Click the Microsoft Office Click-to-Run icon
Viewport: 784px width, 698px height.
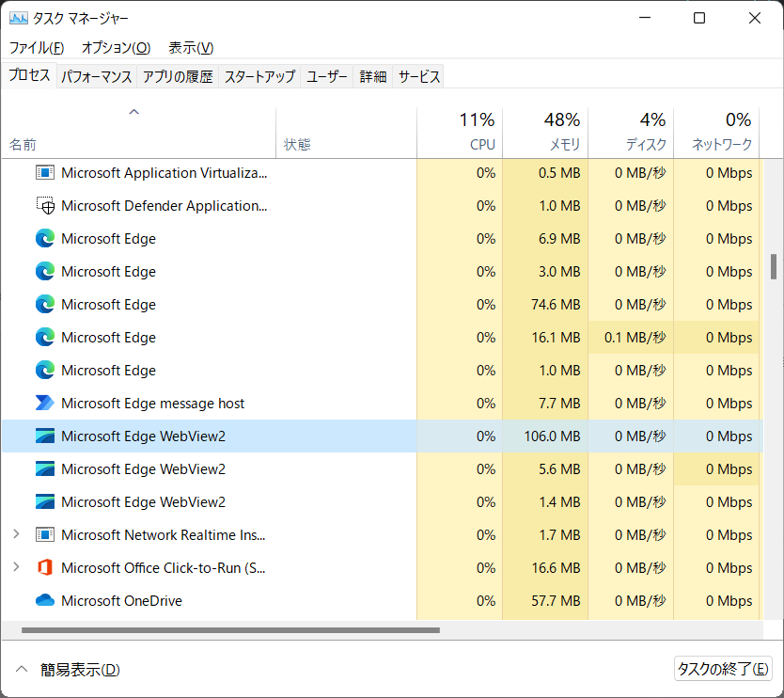(x=45, y=567)
